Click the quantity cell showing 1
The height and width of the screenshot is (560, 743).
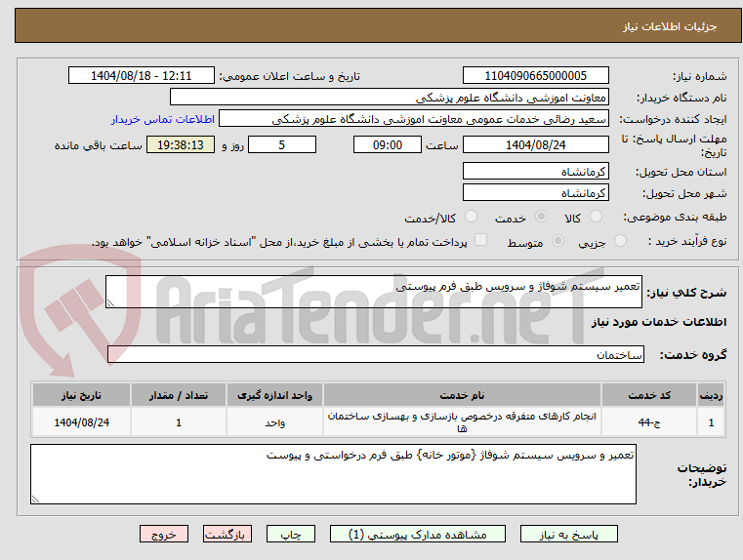pyautogui.click(x=179, y=422)
